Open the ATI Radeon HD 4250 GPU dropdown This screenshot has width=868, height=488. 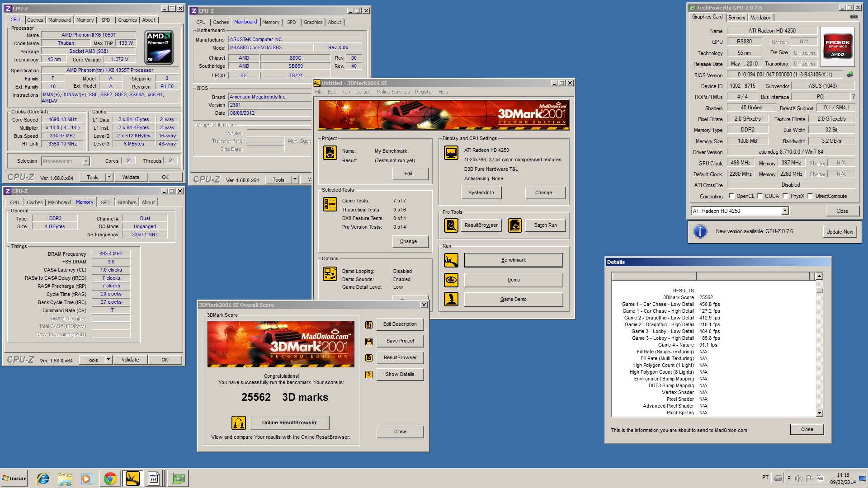coord(785,211)
